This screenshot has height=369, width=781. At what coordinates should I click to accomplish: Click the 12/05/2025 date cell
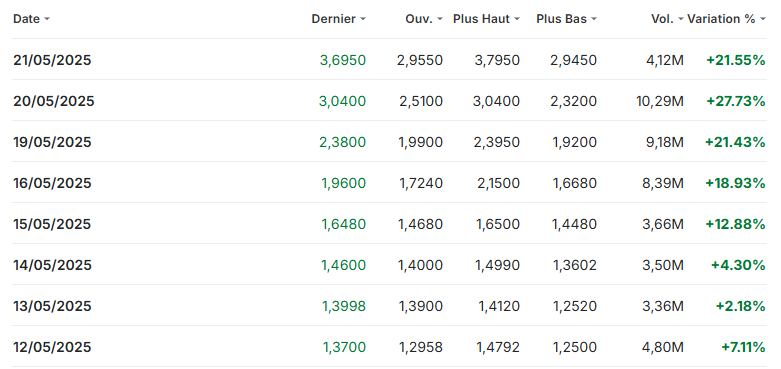click(52, 347)
